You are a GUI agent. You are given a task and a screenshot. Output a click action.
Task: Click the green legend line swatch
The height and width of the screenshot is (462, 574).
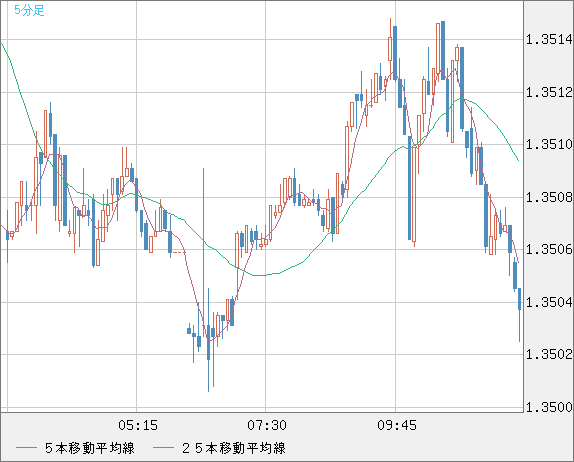click(163, 448)
